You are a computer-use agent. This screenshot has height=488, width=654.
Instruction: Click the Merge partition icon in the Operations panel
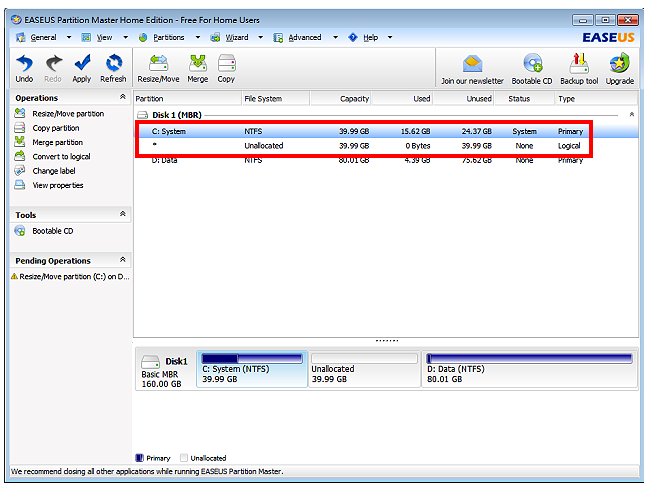[x=20, y=142]
